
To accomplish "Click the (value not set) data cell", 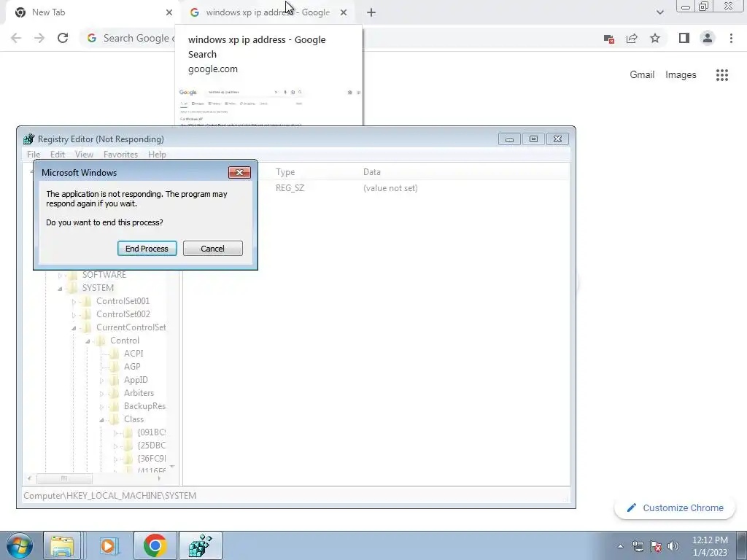I will point(390,187).
